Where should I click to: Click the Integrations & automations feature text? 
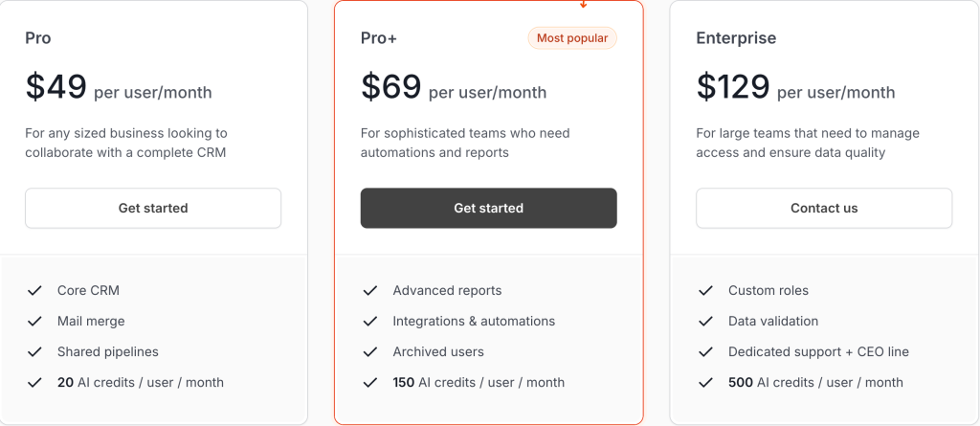(474, 322)
